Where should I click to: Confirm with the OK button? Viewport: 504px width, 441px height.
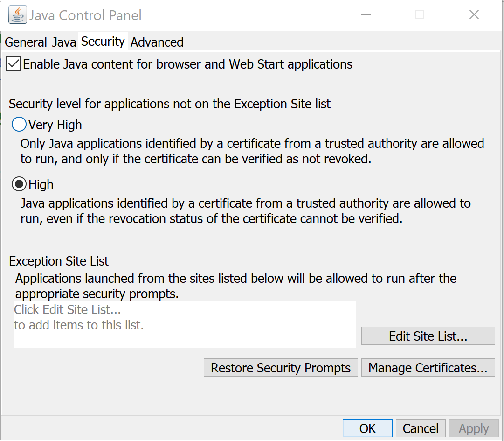click(x=367, y=428)
